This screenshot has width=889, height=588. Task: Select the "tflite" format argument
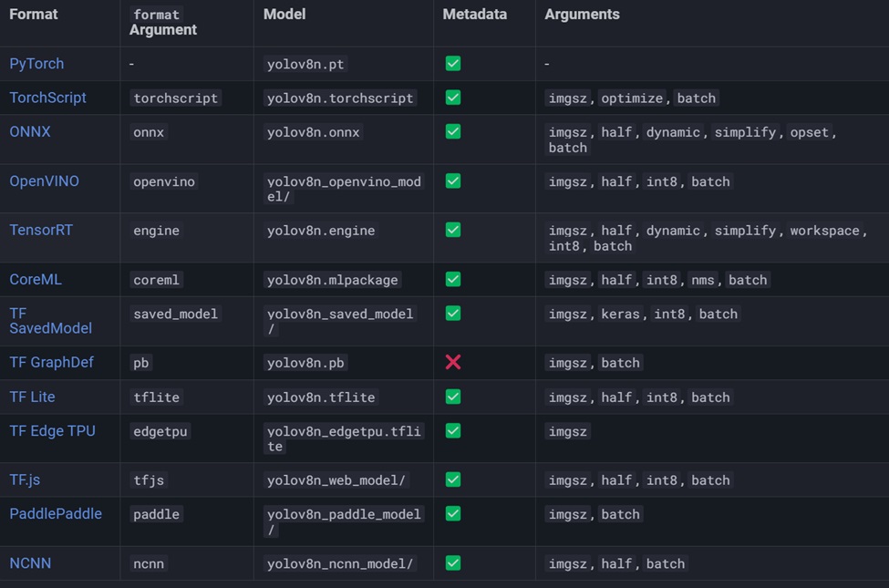156,397
